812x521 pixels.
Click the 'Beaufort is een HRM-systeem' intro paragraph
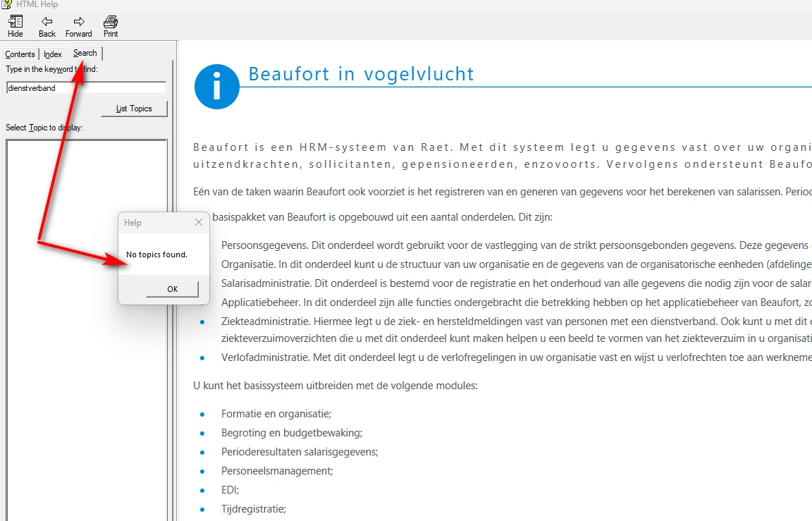[x=503, y=156]
